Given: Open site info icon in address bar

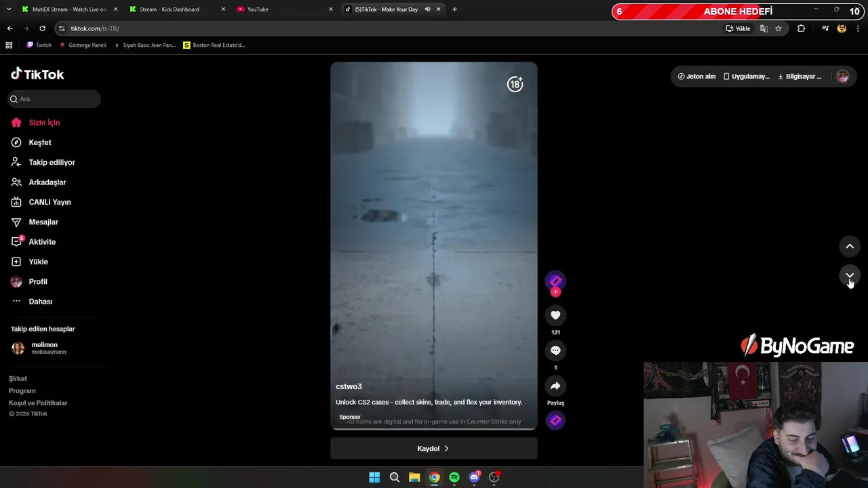Looking at the screenshot, I should 62,28.
